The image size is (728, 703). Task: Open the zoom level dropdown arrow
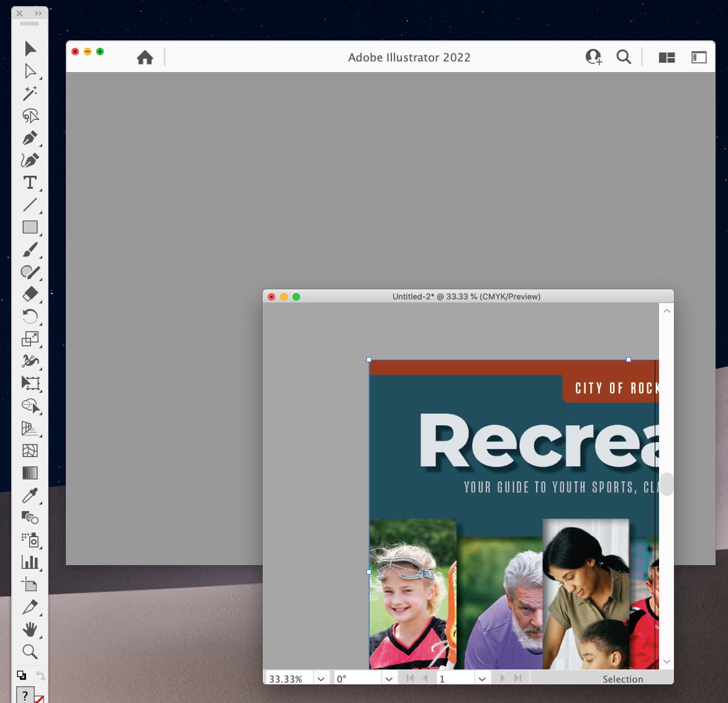coord(321,679)
